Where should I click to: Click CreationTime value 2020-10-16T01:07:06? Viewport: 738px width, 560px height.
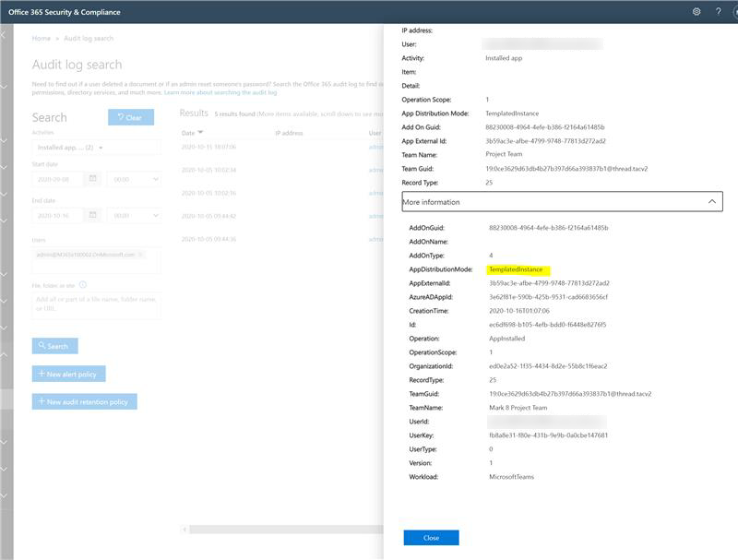(x=519, y=311)
